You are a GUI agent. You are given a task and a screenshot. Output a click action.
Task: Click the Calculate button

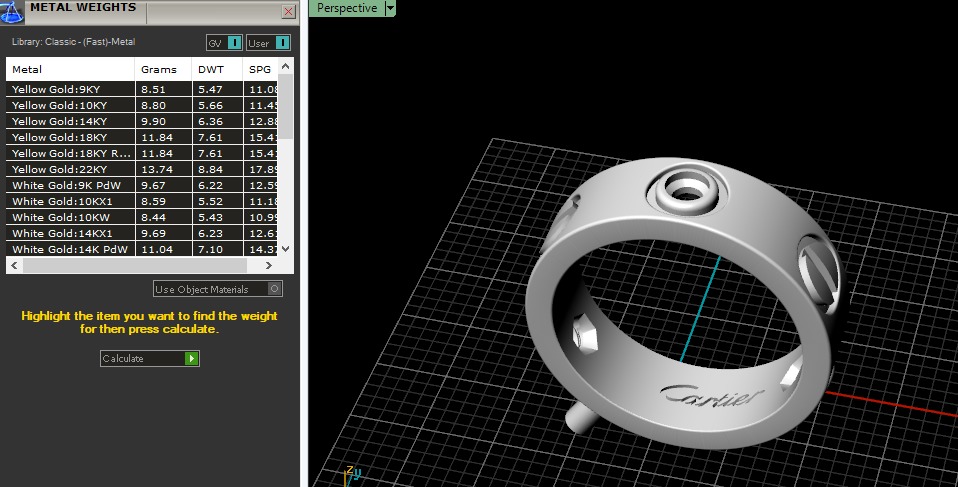click(150, 358)
